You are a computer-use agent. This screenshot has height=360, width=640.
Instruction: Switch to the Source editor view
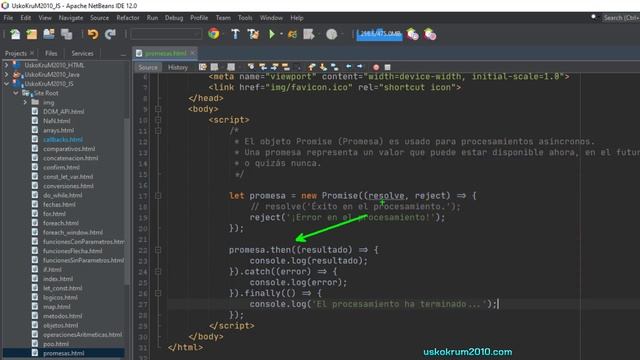[148, 67]
